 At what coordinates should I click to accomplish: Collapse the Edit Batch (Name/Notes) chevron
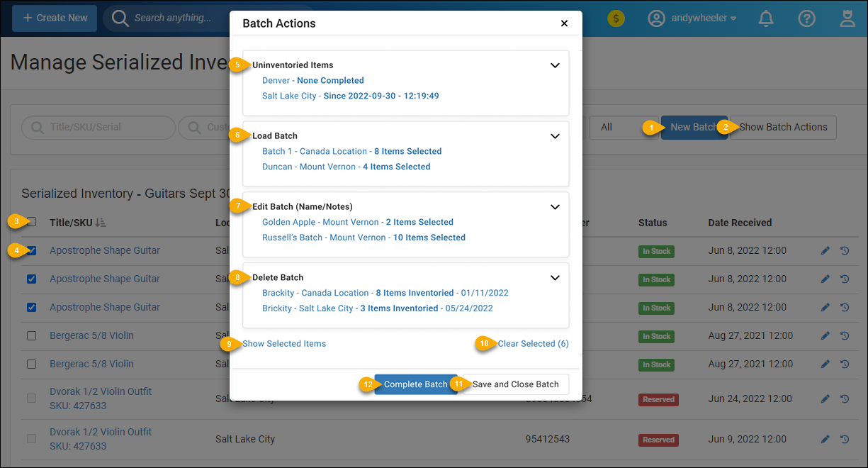coord(556,207)
